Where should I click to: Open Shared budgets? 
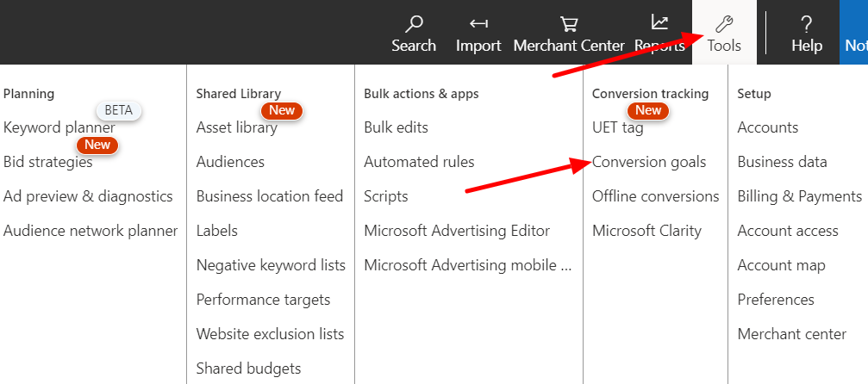pyautogui.click(x=248, y=369)
